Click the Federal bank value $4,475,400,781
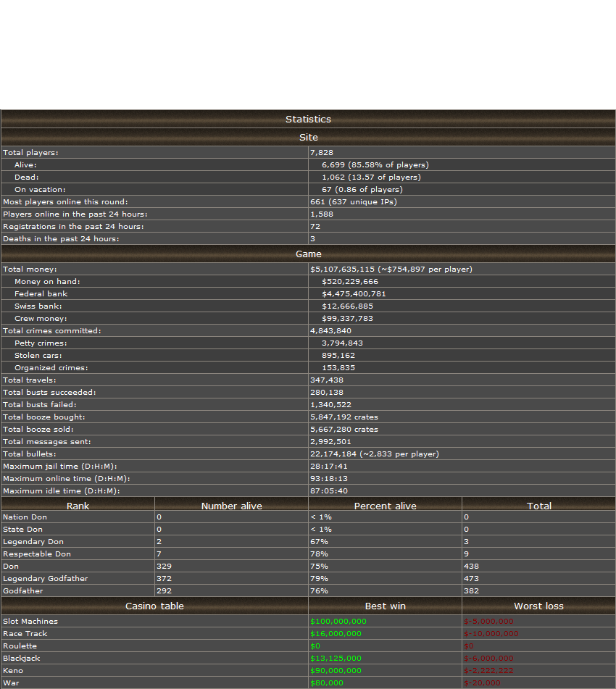 pos(354,293)
